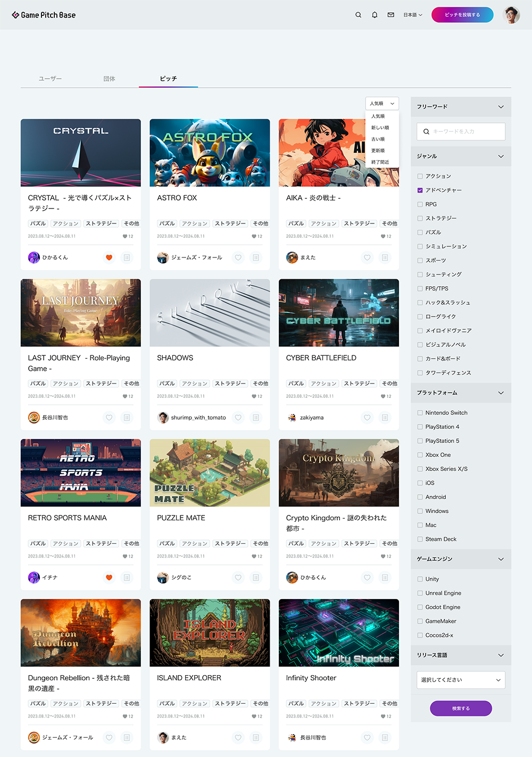Screen dimensions: 532x757
Task: Like the ASTRO FOX pitch heart icon
Action: point(238,257)
